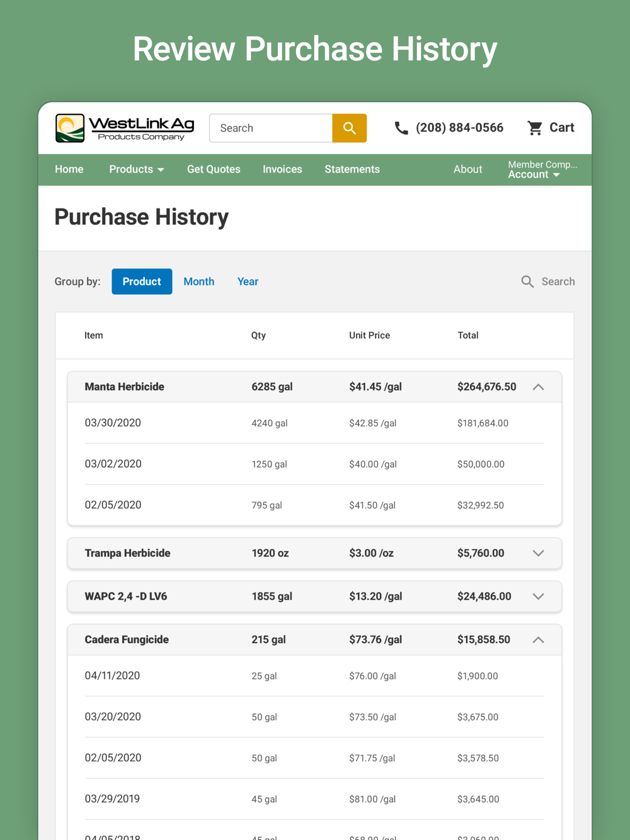This screenshot has width=630, height=840.
Task: Expand the WAPC 2,4 -D LV6 chevron
Action: [x=538, y=596]
